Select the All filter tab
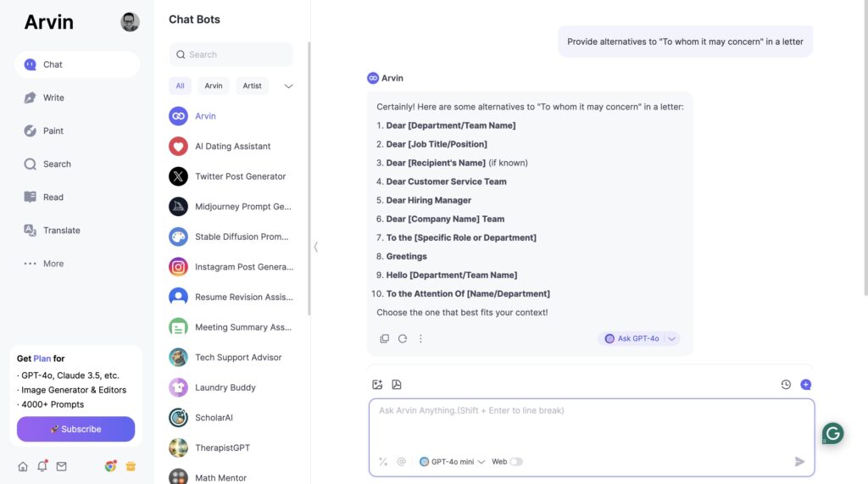The height and width of the screenshot is (484, 868). (x=180, y=86)
